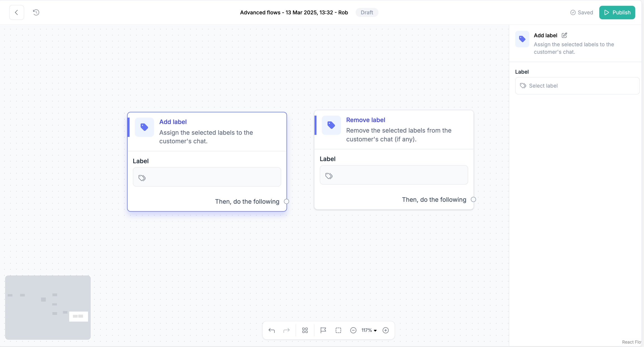The width and height of the screenshot is (644, 347).
Task: Open Label field in Remove label node
Action: click(394, 175)
